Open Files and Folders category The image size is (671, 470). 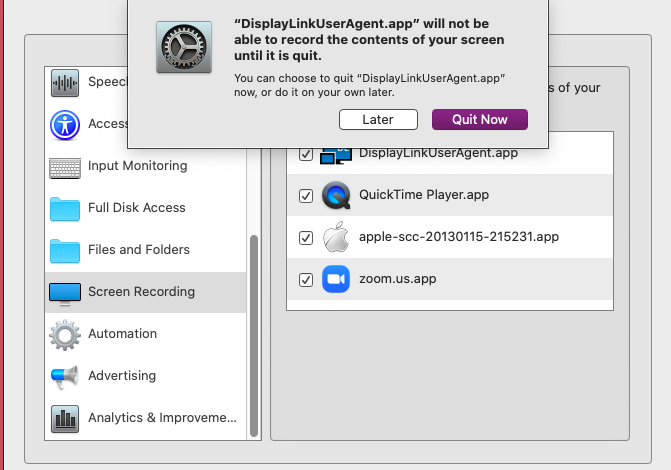coord(139,250)
